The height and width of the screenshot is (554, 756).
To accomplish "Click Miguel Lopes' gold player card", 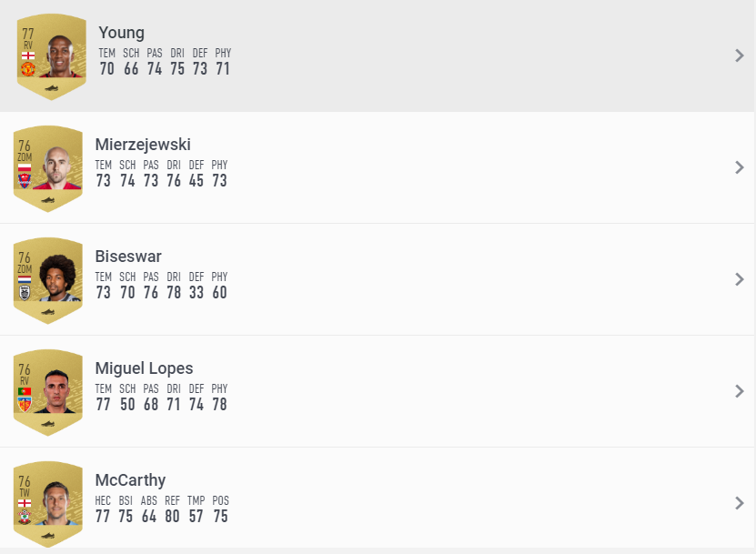I will point(48,392).
